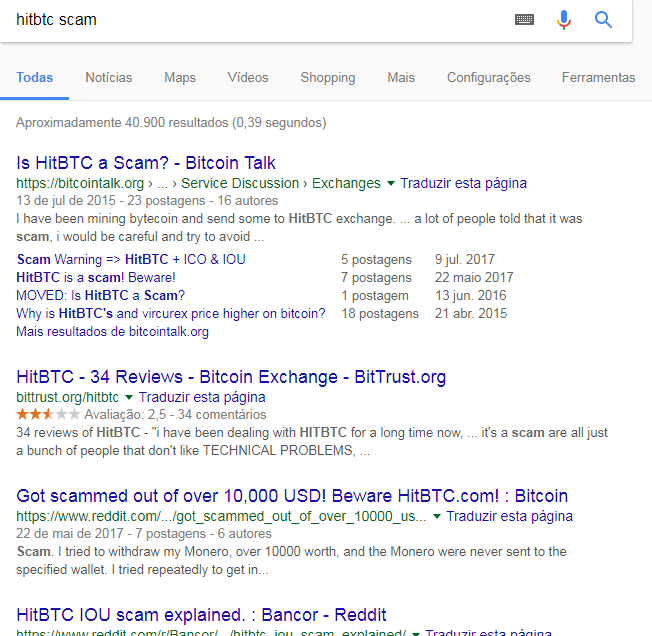Viewport: 652px width, 636px height.
Task: Click Traduzir esta página for BitTrust result
Action: pyautogui.click(x=202, y=397)
